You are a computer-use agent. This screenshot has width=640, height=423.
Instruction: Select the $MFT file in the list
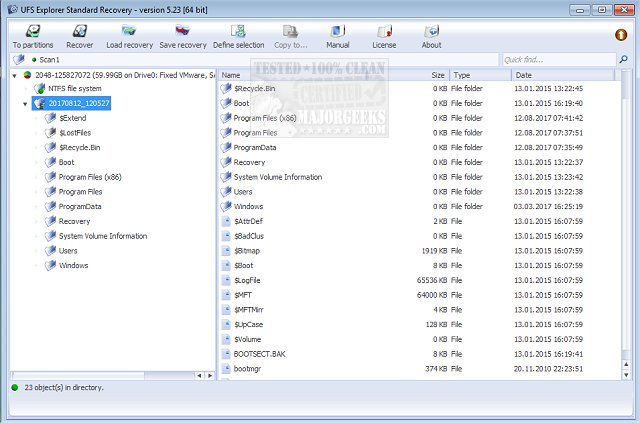(243, 295)
